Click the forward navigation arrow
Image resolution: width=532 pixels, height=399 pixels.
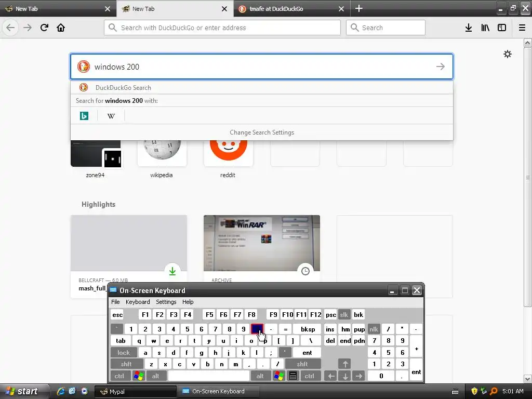[x=28, y=28]
